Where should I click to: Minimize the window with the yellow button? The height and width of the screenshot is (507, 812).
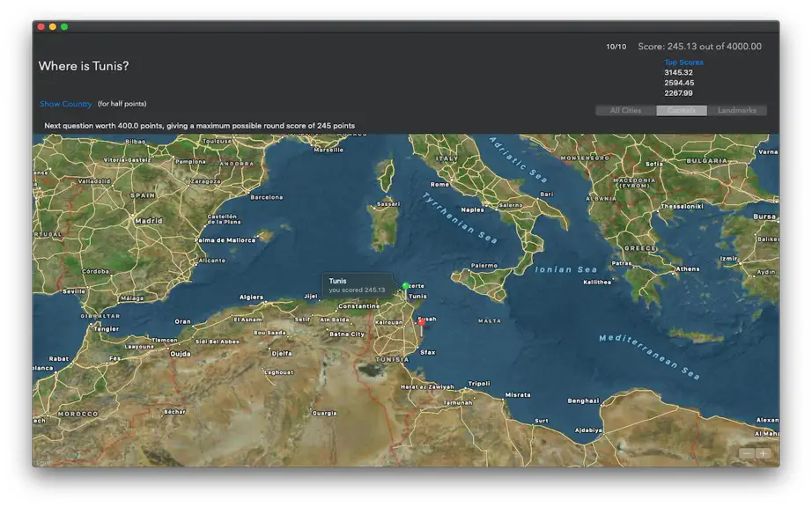(x=53, y=27)
